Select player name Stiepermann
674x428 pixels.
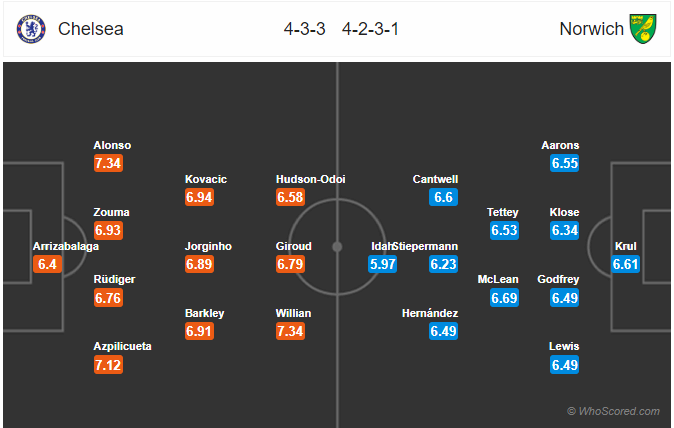pos(426,246)
